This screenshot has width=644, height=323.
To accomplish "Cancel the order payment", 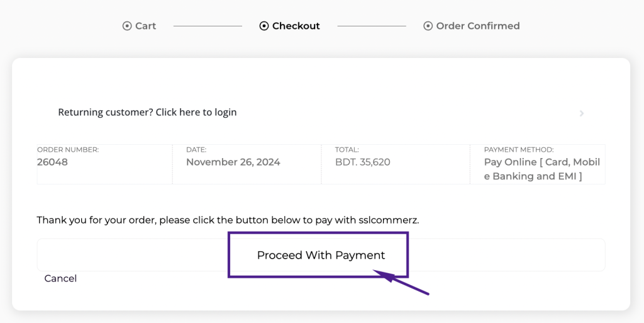I will tap(60, 278).
